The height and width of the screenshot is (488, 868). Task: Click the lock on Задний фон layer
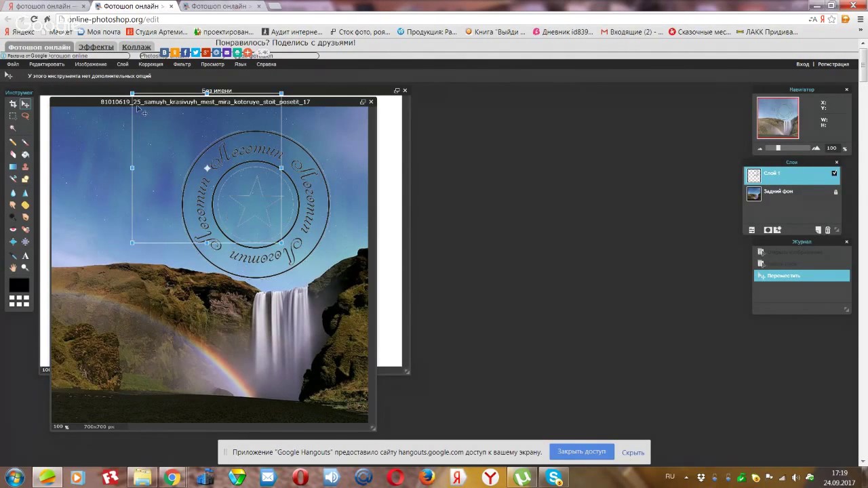pyautogui.click(x=835, y=192)
